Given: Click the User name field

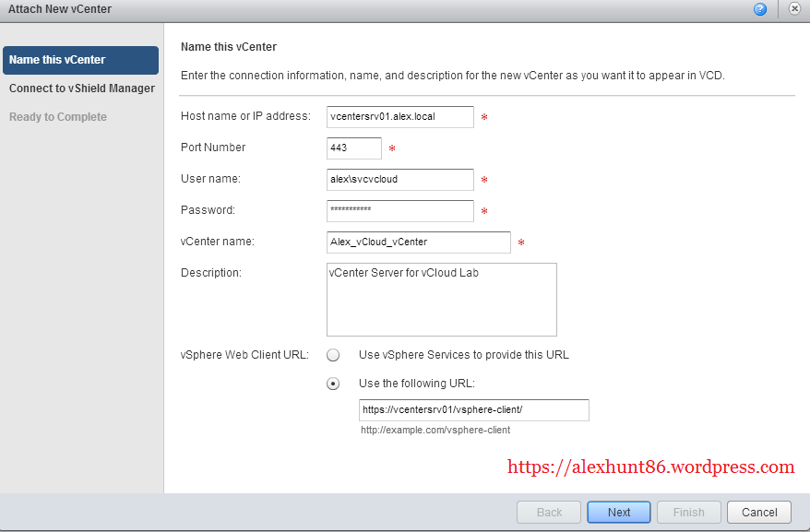Looking at the screenshot, I should 399,179.
